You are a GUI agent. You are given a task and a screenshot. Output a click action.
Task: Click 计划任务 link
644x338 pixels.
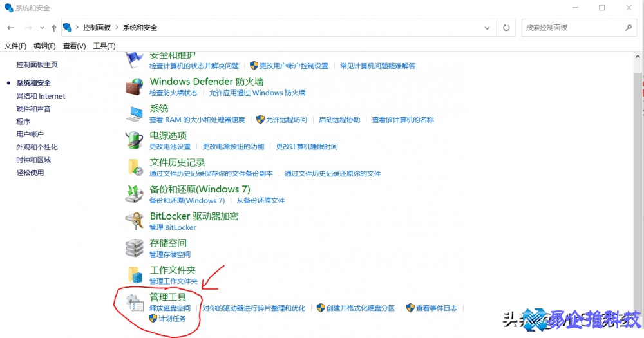173,319
